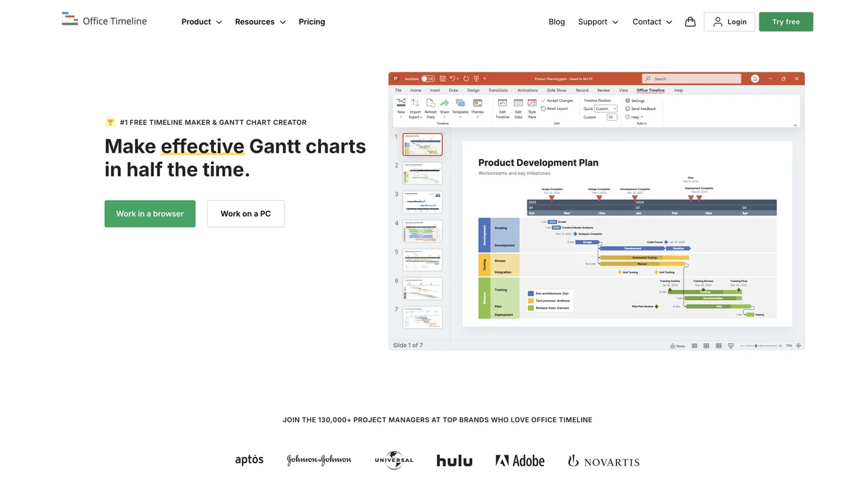Viewport: 868px width, 488px height.
Task: Switch to Reading View icon
Action: pos(719,346)
